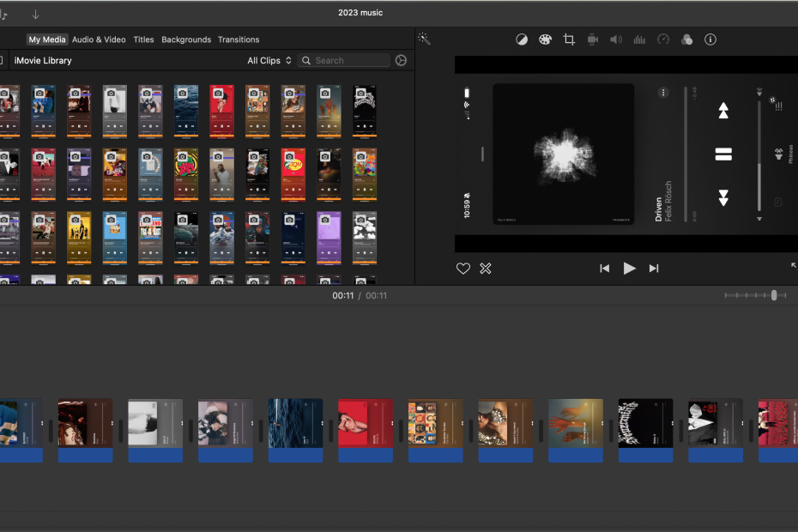Open the clip filter and audio effects tool

(686, 39)
